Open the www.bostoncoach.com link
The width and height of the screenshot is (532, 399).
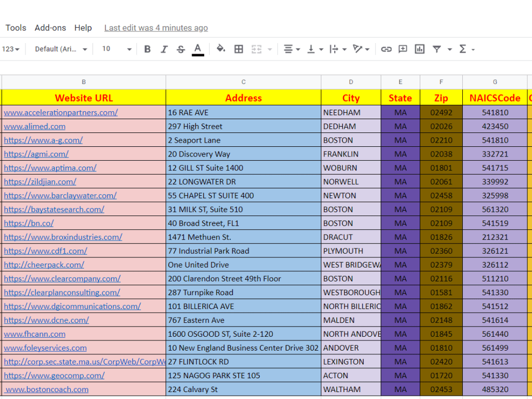point(47,389)
